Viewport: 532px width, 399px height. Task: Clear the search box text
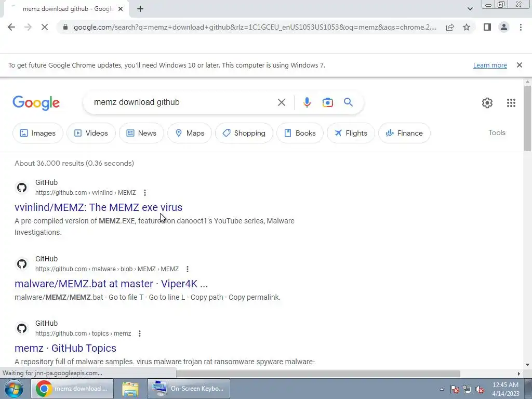[x=281, y=102]
